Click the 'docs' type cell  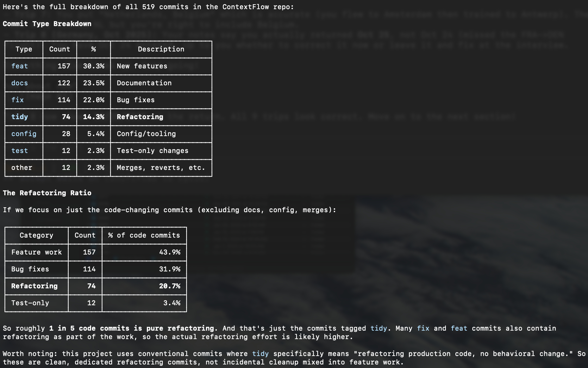[19, 83]
